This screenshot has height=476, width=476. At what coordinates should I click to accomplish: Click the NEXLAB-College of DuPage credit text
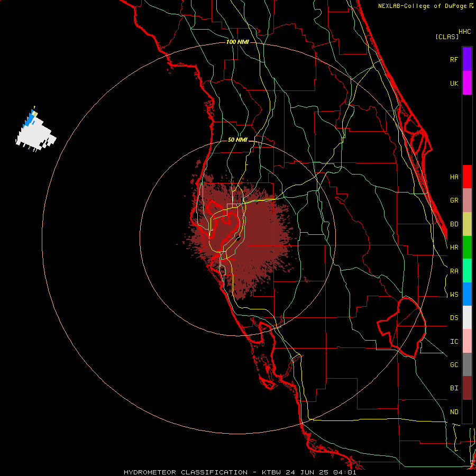(422, 6)
